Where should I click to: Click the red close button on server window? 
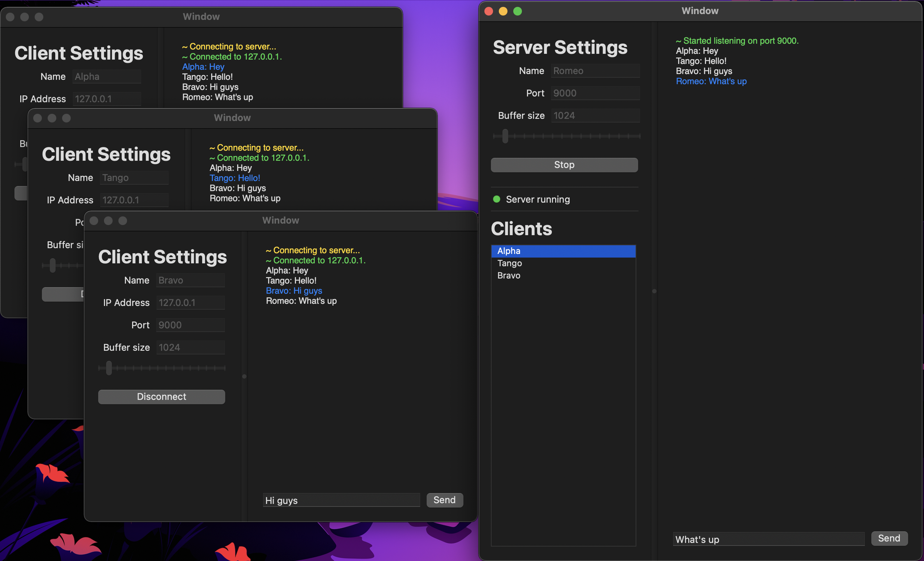[489, 11]
